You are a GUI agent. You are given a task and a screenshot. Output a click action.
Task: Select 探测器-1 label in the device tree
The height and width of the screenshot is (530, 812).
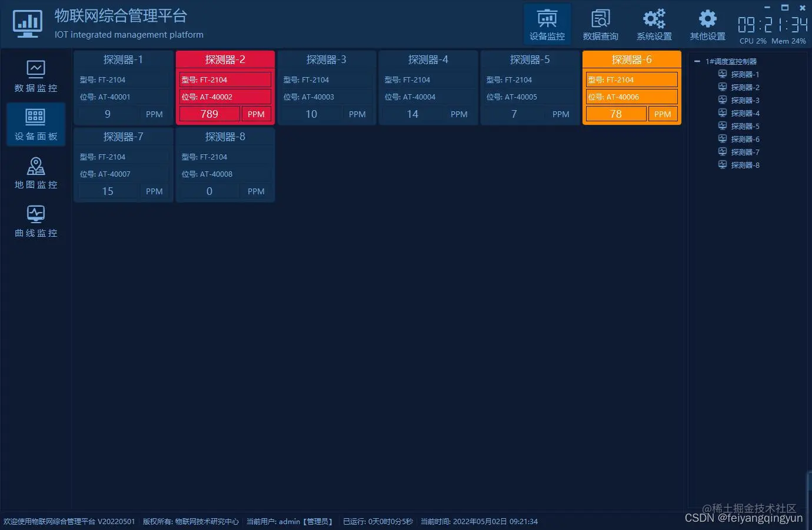click(745, 74)
